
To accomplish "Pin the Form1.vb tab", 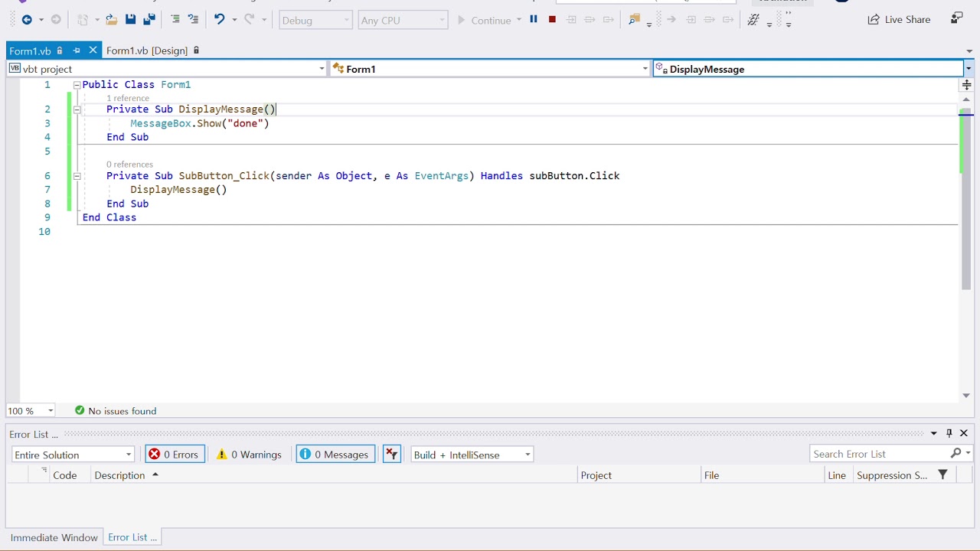I will [x=77, y=51].
